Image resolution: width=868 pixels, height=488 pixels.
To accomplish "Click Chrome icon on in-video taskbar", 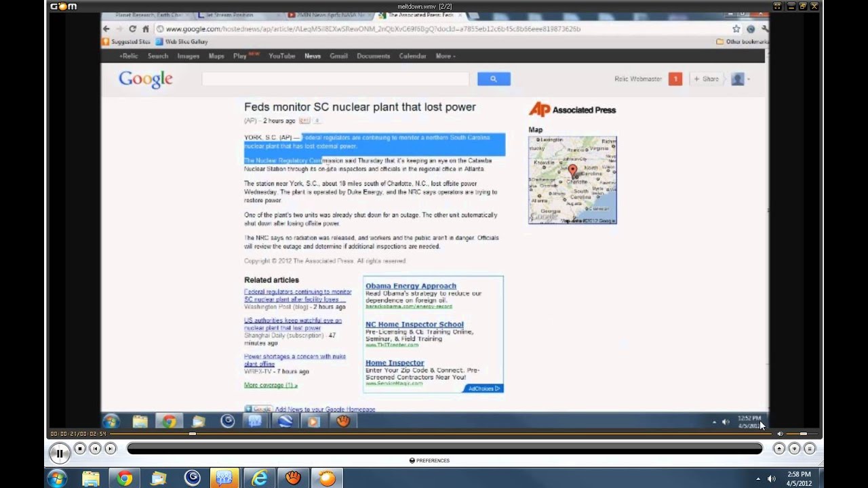I will (x=169, y=422).
